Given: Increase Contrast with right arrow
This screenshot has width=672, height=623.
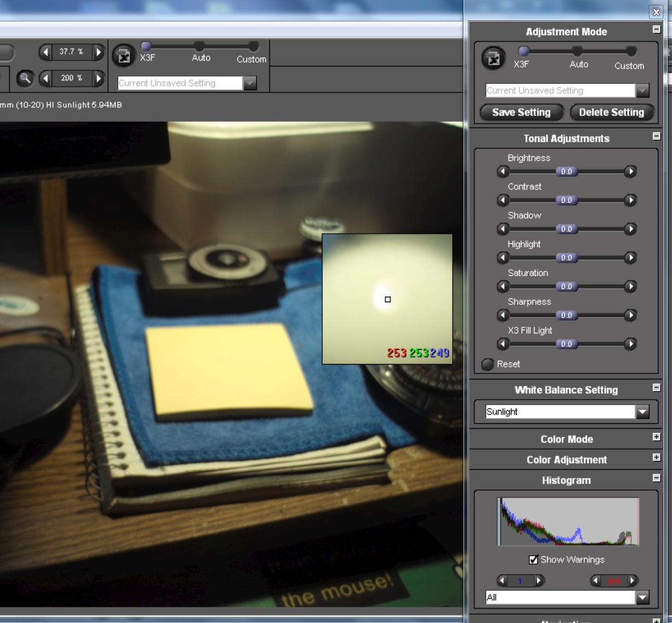Looking at the screenshot, I should click(x=630, y=200).
